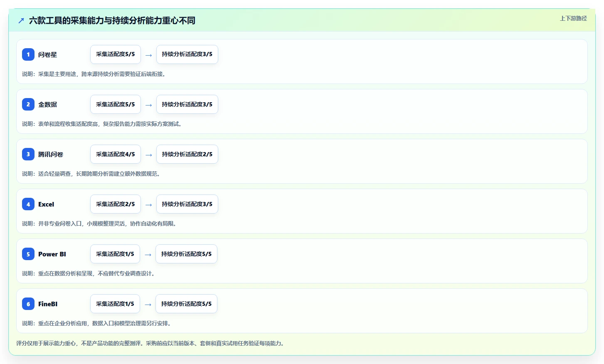Click the 腾讯问卷 tool name
The height and width of the screenshot is (364, 604).
pos(51,154)
